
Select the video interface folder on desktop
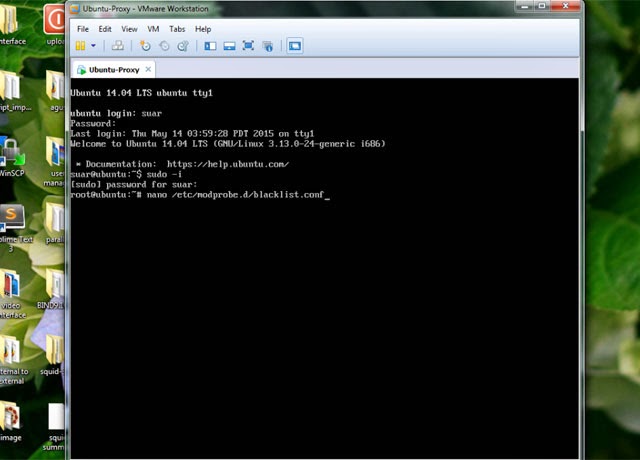12,294
